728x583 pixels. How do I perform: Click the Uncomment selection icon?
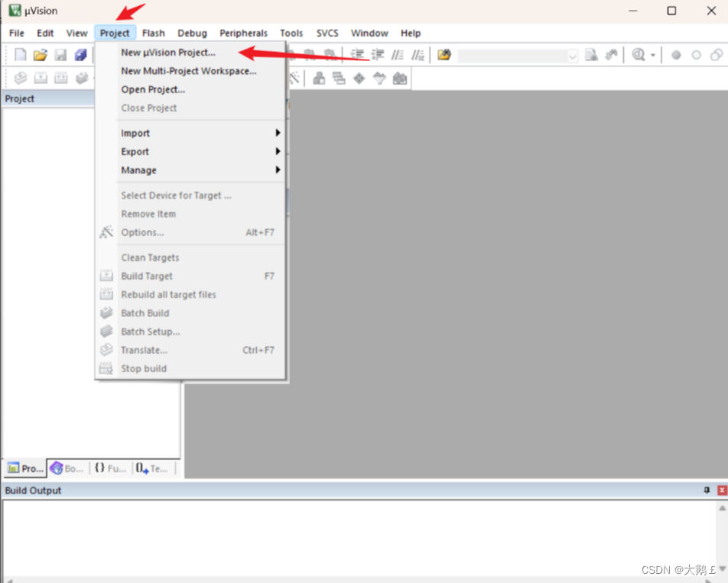pos(418,55)
